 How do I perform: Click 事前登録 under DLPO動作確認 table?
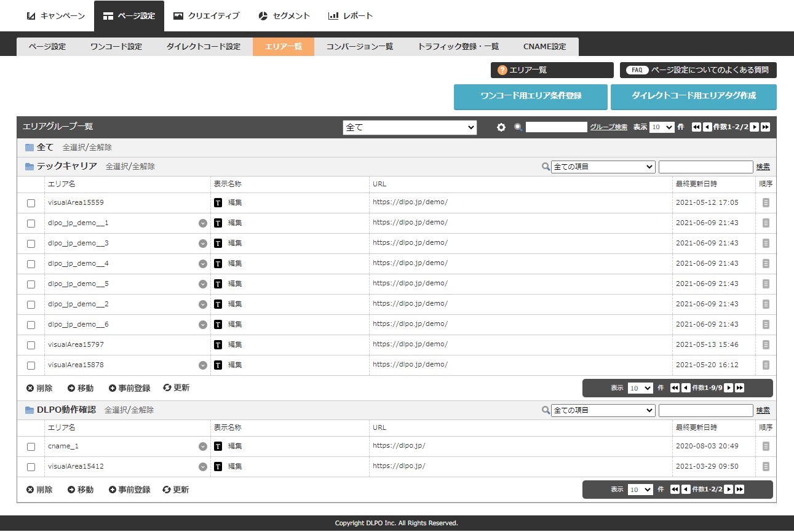[x=130, y=490]
